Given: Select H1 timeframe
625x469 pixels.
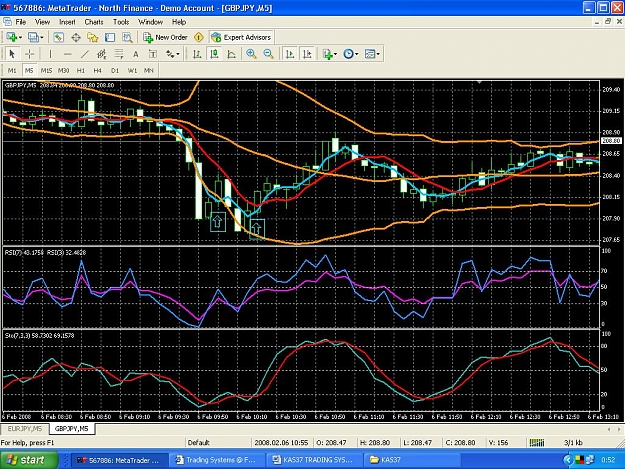Looking at the screenshot, I should click(x=81, y=71).
